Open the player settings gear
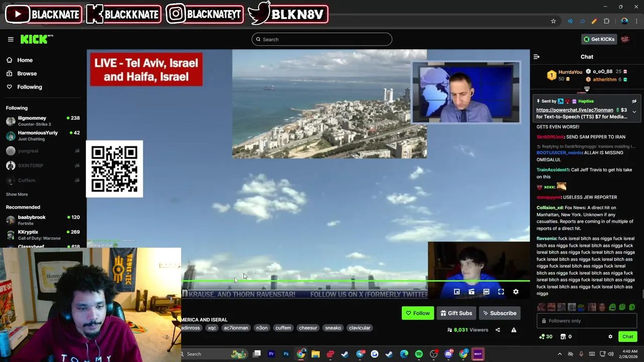The height and width of the screenshot is (362, 644). pos(516,292)
